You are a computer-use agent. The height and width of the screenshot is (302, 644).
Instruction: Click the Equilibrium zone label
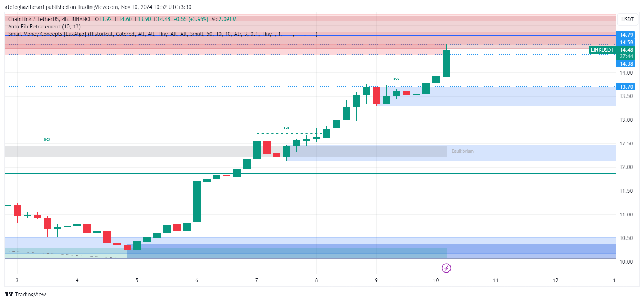coord(462,151)
